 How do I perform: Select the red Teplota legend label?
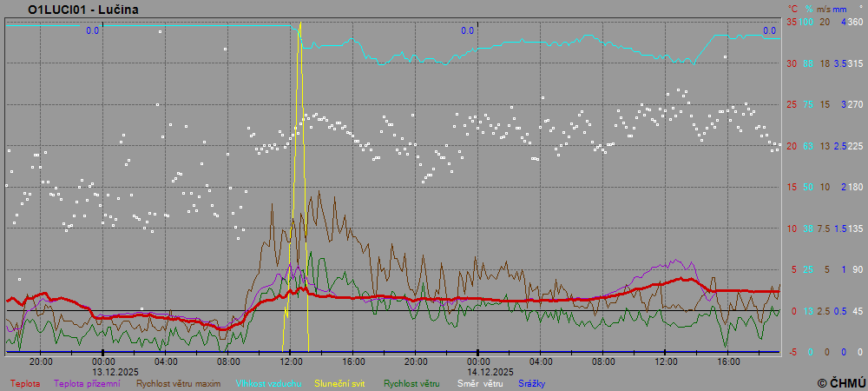[25, 382]
